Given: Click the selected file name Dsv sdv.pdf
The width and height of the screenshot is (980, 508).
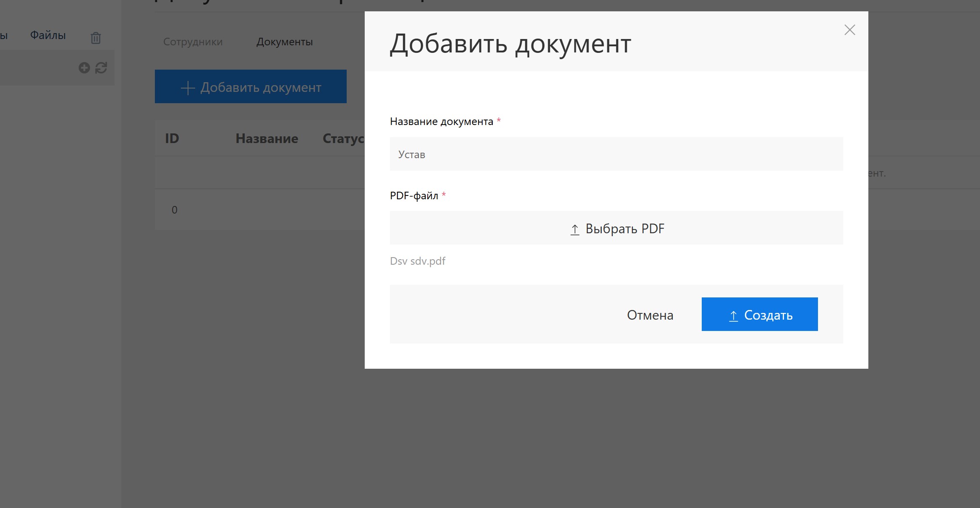Looking at the screenshot, I should click(x=418, y=261).
